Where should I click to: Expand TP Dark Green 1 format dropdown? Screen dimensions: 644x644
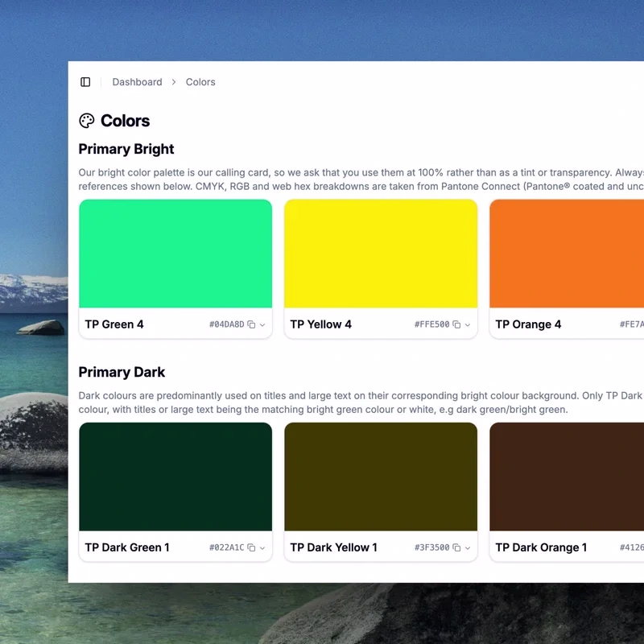(262, 547)
